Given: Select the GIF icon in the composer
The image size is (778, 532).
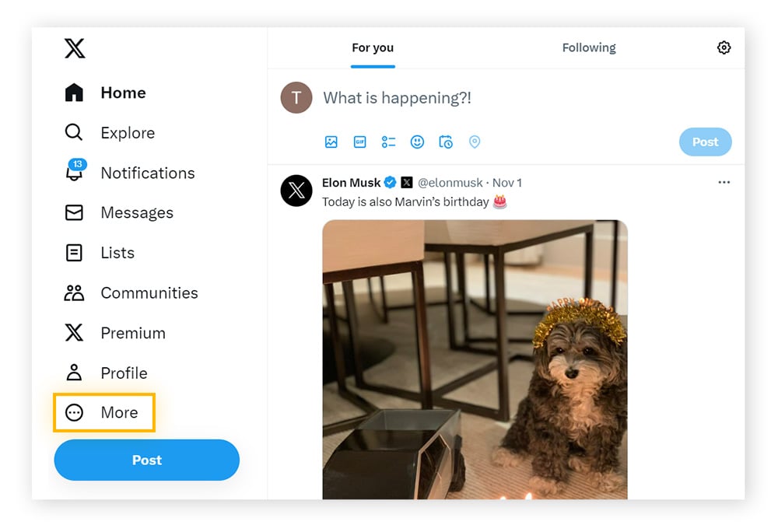Looking at the screenshot, I should click(359, 142).
